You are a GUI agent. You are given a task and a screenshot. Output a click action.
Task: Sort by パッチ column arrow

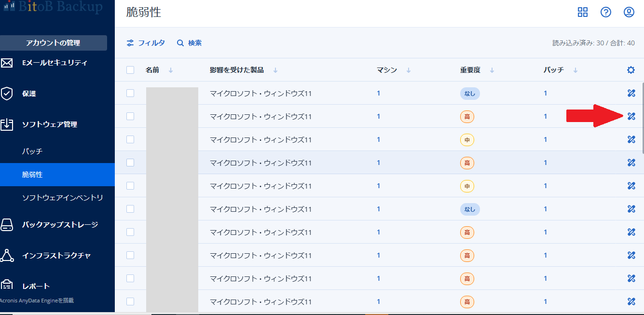(x=575, y=70)
